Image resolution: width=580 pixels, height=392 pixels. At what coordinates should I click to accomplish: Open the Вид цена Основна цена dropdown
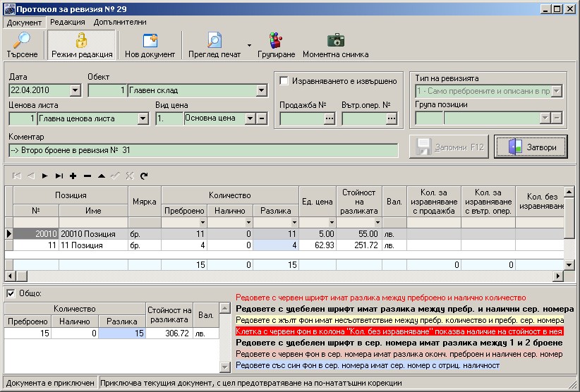[250, 118]
